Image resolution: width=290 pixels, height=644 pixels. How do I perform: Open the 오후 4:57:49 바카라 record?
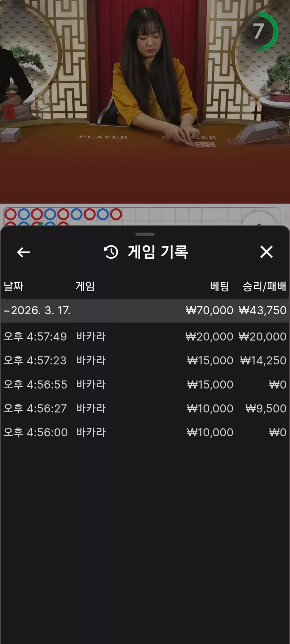[x=145, y=337]
